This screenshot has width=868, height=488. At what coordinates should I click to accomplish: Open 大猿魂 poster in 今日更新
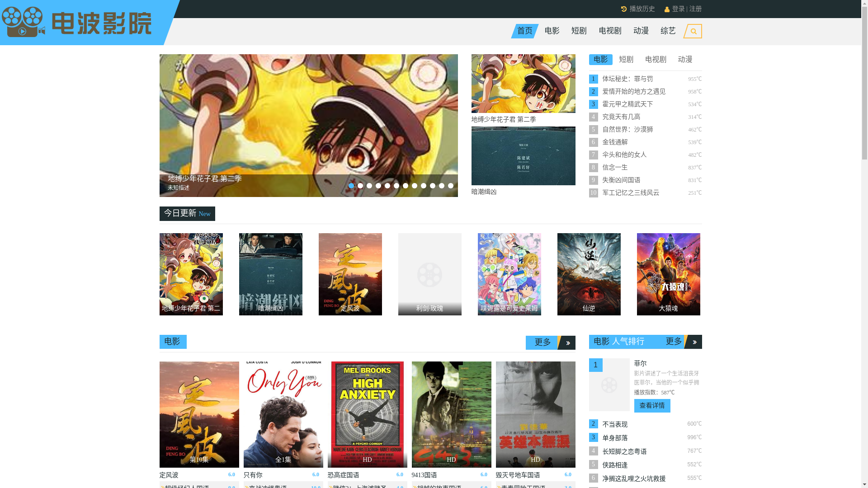pos(668,274)
